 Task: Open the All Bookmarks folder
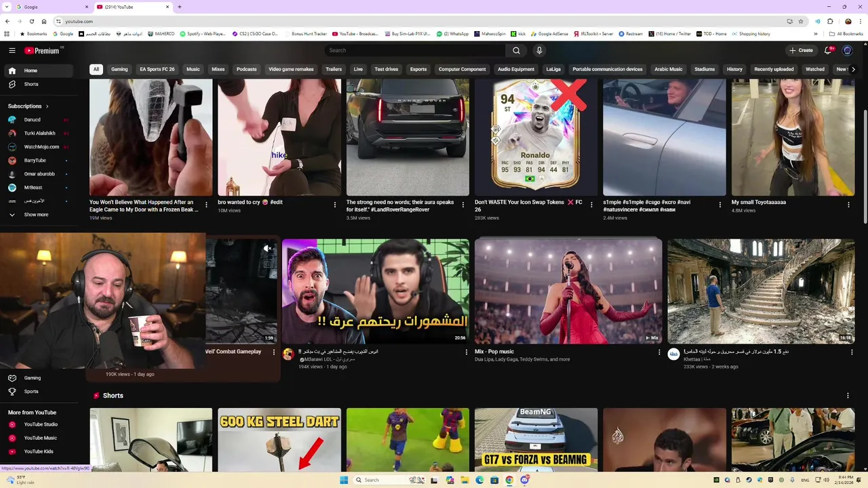click(846, 34)
